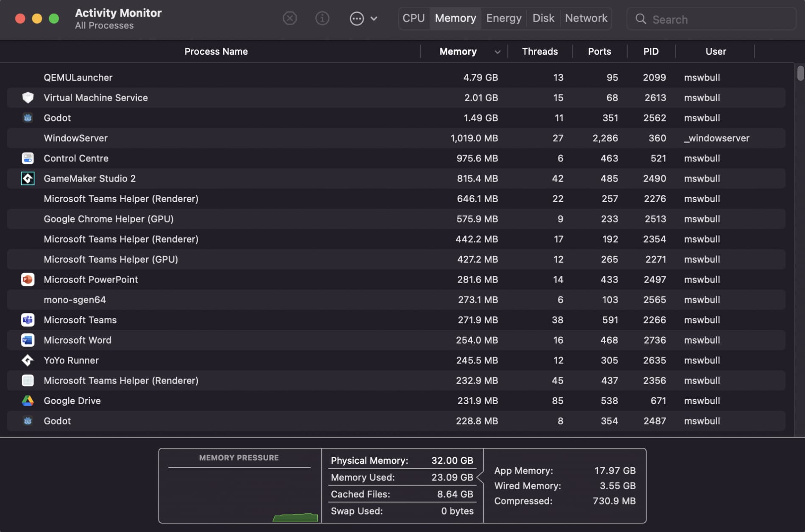Image resolution: width=805 pixels, height=532 pixels.
Task: Click the GameMaker Studio 2 icon
Action: click(28, 178)
